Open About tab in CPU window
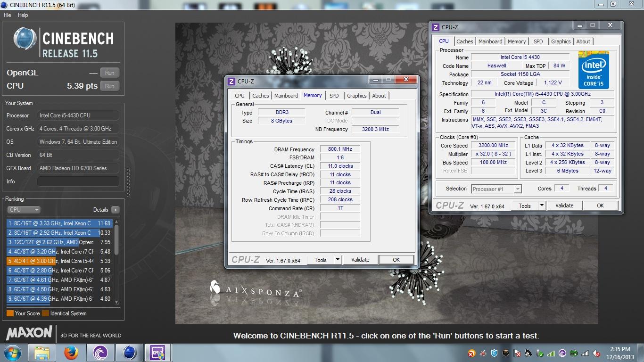This screenshot has height=362, width=644. [583, 41]
